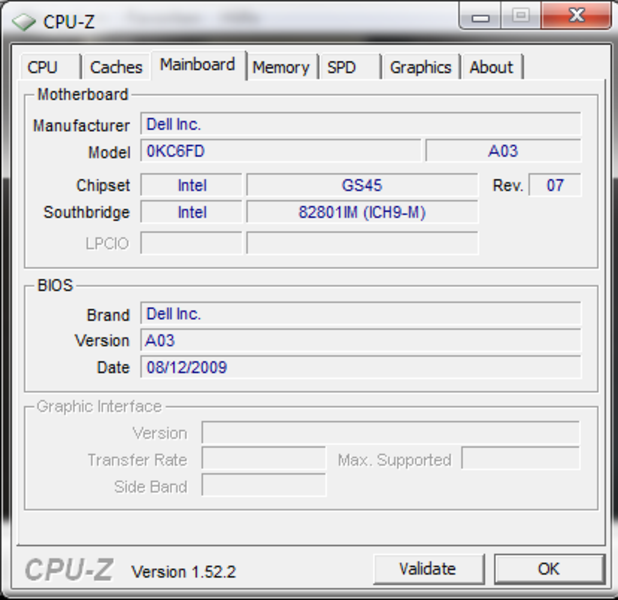Click the Side Band label
Screen dimensions: 618x600
151,487
